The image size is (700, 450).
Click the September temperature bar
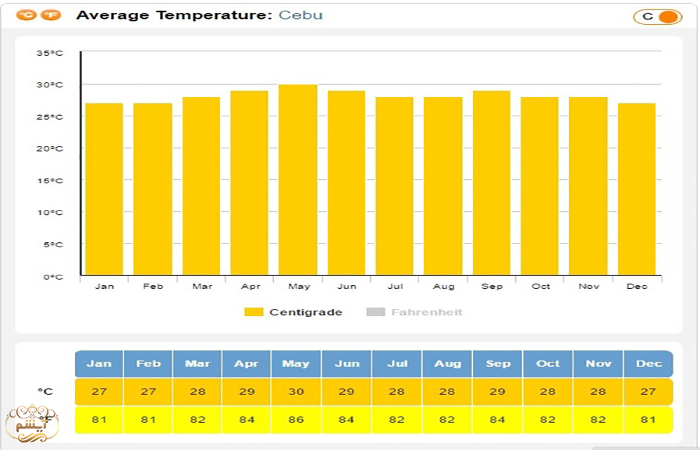(x=492, y=183)
